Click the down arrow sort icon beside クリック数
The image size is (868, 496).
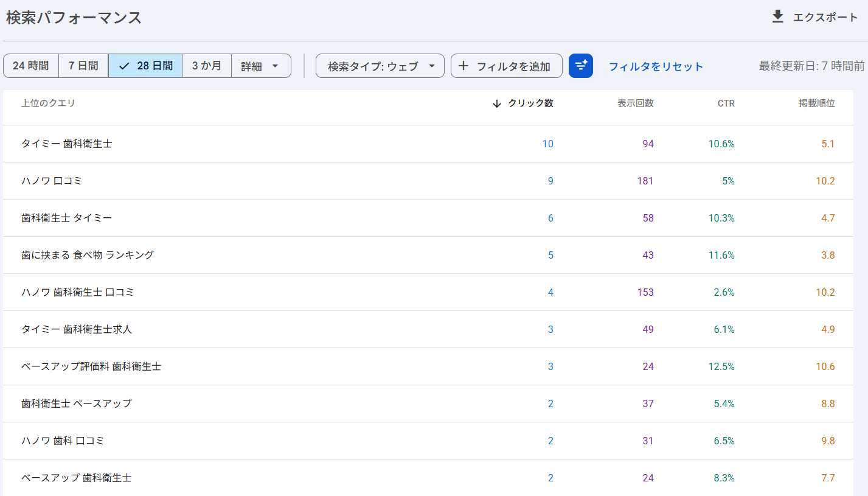pos(497,103)
